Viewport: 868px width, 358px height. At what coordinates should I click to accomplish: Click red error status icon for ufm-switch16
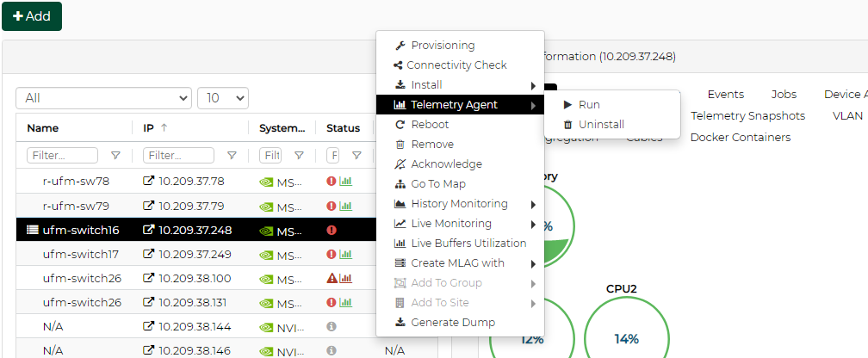pos(332,231)
